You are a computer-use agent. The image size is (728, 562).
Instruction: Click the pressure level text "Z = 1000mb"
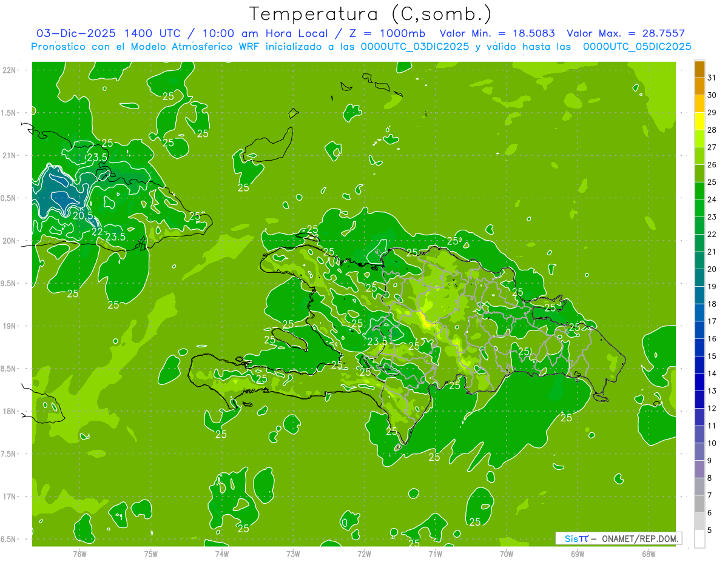point(387,33)
